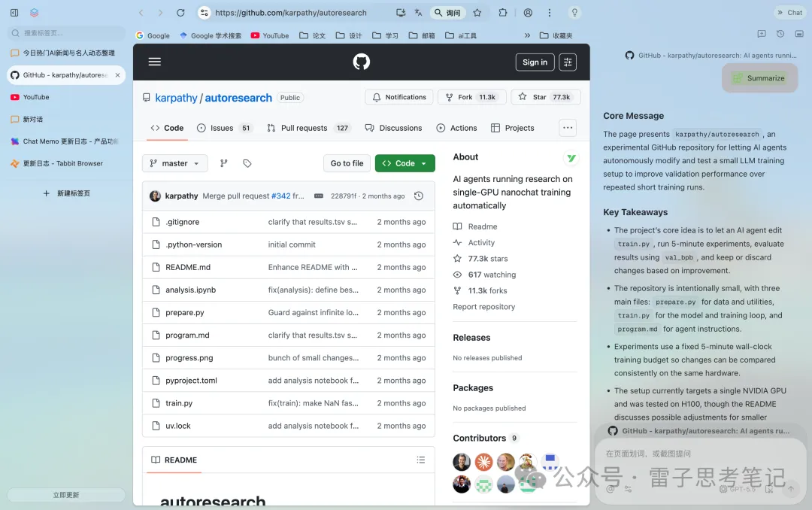Click Report repository link
The width and height of the screenshot is (812, 510).
pos(483,307)
